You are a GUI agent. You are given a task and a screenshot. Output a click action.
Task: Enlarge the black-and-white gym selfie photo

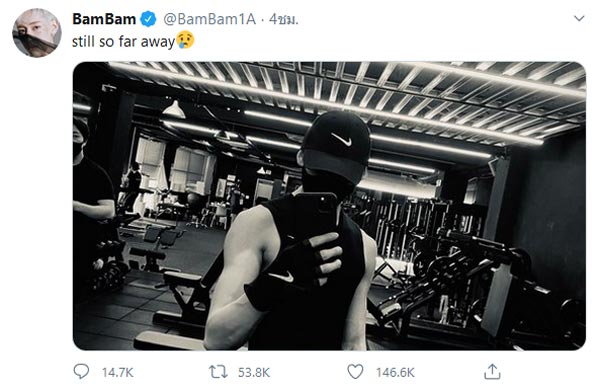point(329,206)
